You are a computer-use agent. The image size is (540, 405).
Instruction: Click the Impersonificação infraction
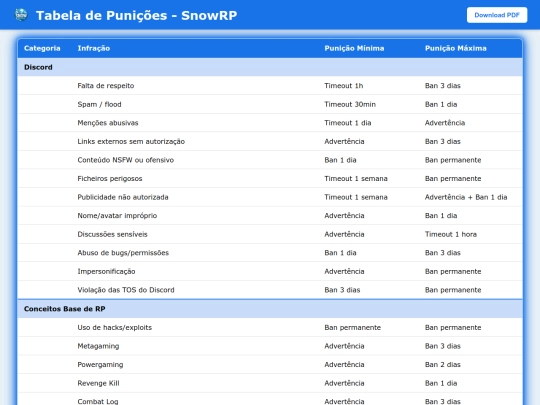[x=106, y=272]
